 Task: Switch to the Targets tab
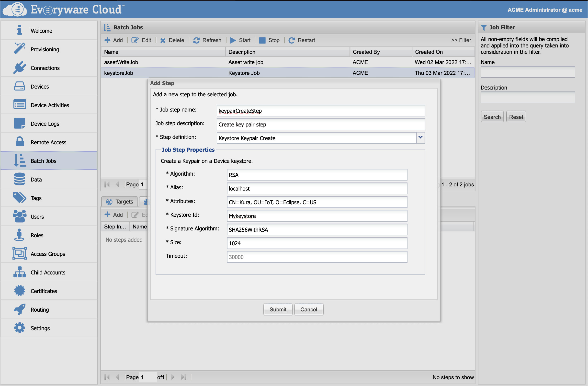click(x=120, y=202)
